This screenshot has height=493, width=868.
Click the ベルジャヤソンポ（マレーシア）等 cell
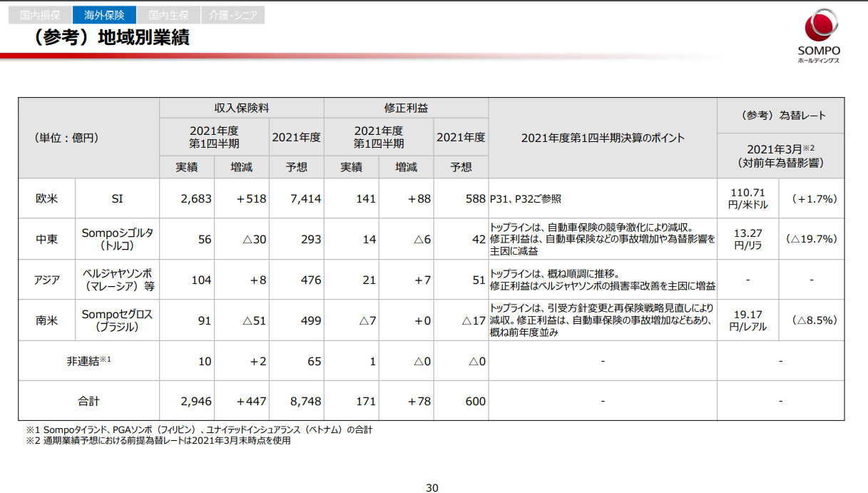117,280
